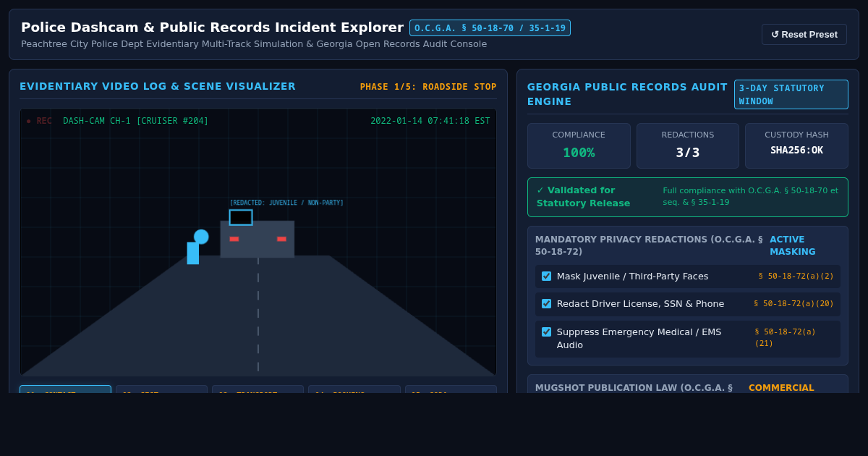868x456 pixels.
Task: Click the PHASE 1/5: ROADSIDE STOP label
Action: [428, 87]
